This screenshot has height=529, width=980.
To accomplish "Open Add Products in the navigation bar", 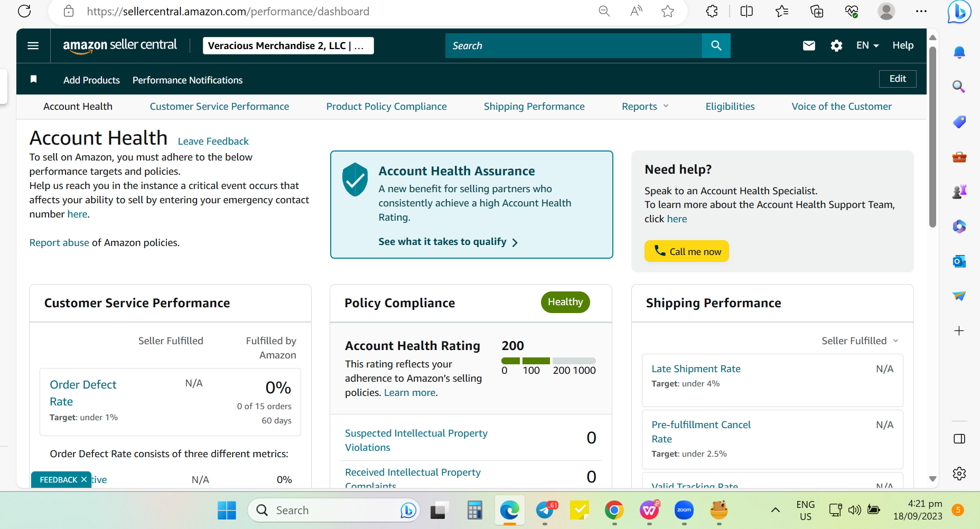I will tap(91, 80).
